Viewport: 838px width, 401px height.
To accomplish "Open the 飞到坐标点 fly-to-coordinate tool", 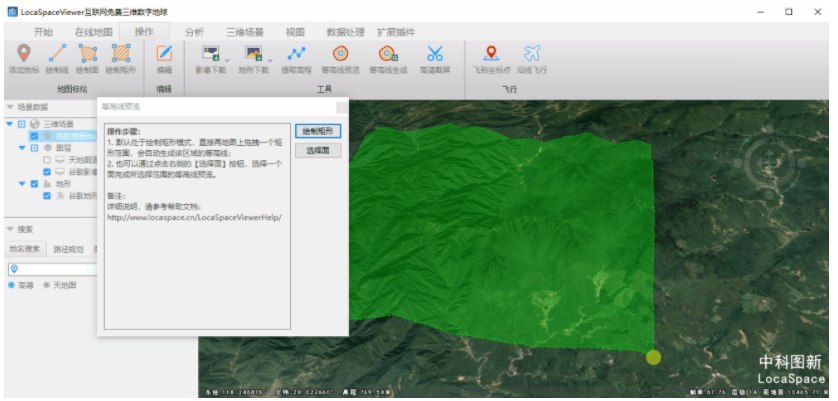I will (x=492, y=59).
